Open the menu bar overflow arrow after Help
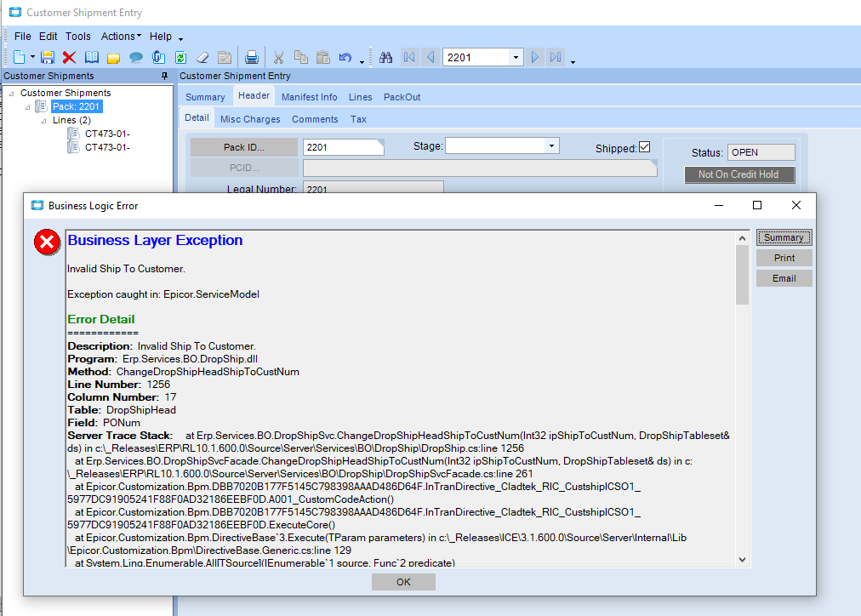This screenshot has width=861, height=616. pos(180,38)
